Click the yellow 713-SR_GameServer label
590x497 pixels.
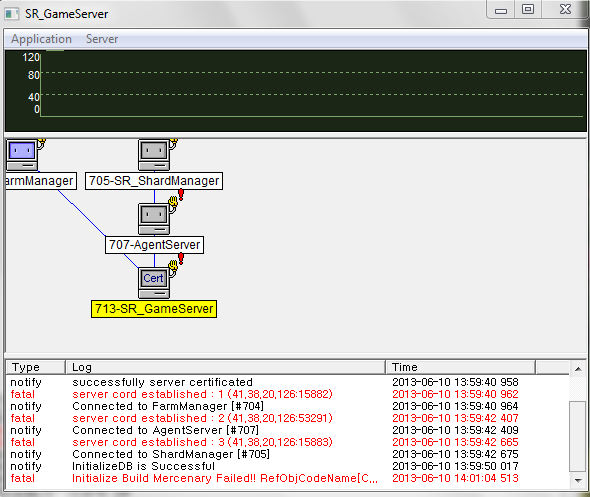coord(154,309)
